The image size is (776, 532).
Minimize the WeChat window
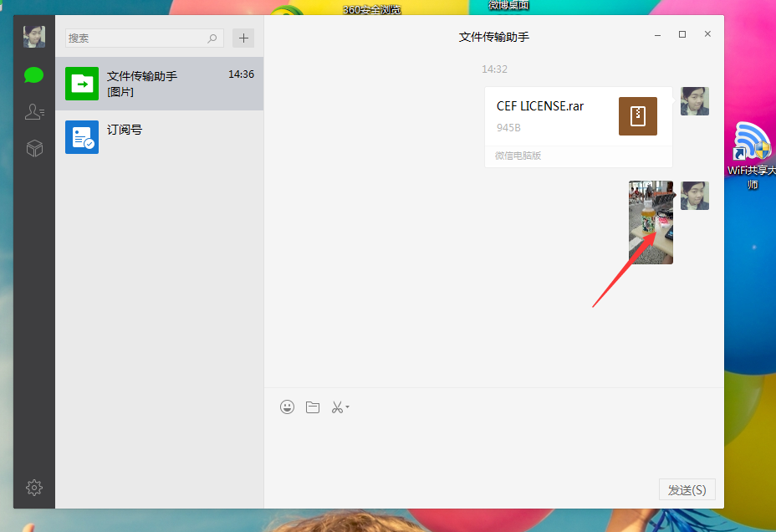click(x=658, y=34)
